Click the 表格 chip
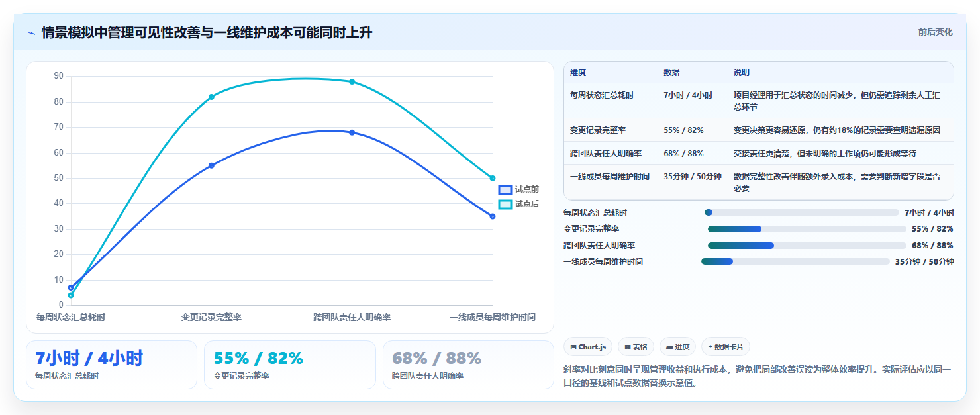The image size is (980, 415). [x=636, y=347]
